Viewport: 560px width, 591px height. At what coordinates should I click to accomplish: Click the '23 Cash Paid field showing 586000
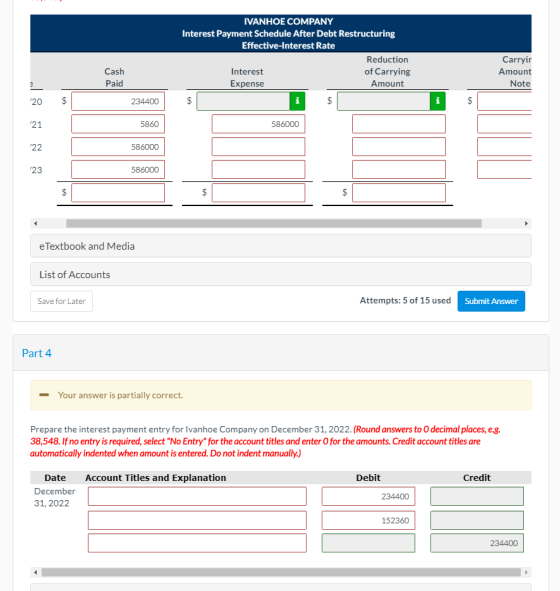tap(118, 170)
